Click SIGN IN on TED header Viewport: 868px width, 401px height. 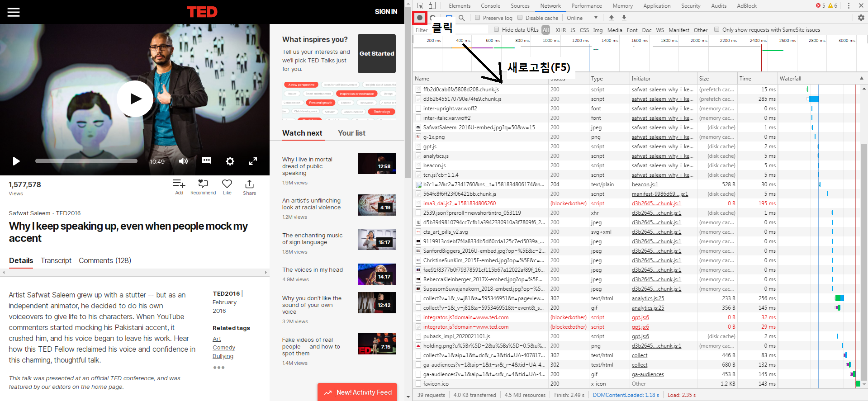click(386, 12)
